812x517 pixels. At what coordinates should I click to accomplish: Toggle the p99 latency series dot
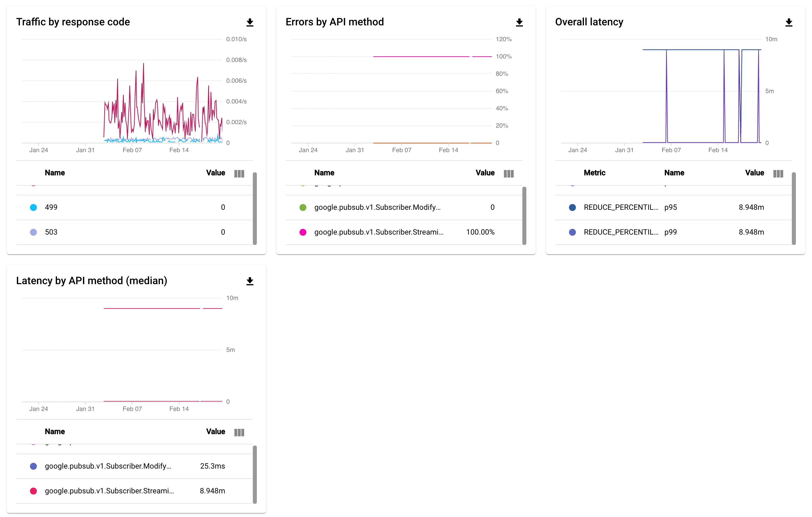click(x=572, y=232)
